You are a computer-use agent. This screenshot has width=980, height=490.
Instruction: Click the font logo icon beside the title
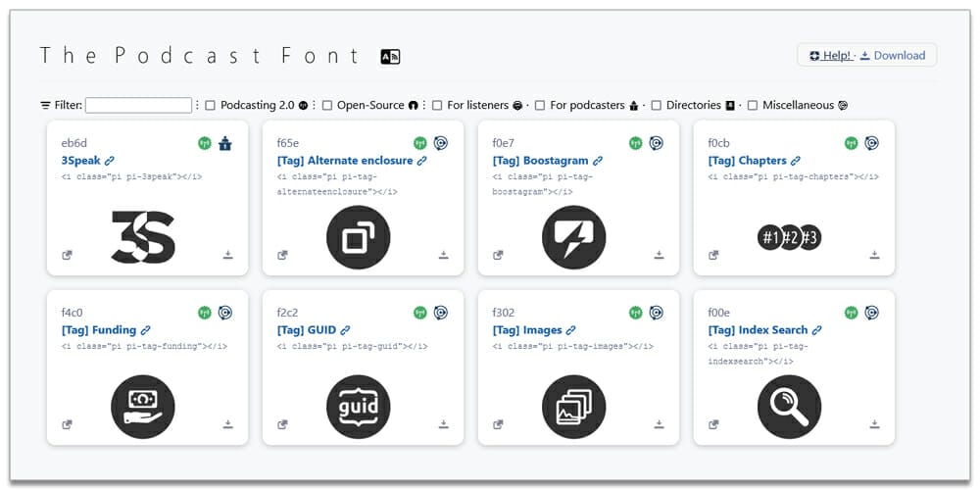click(390, 57)
